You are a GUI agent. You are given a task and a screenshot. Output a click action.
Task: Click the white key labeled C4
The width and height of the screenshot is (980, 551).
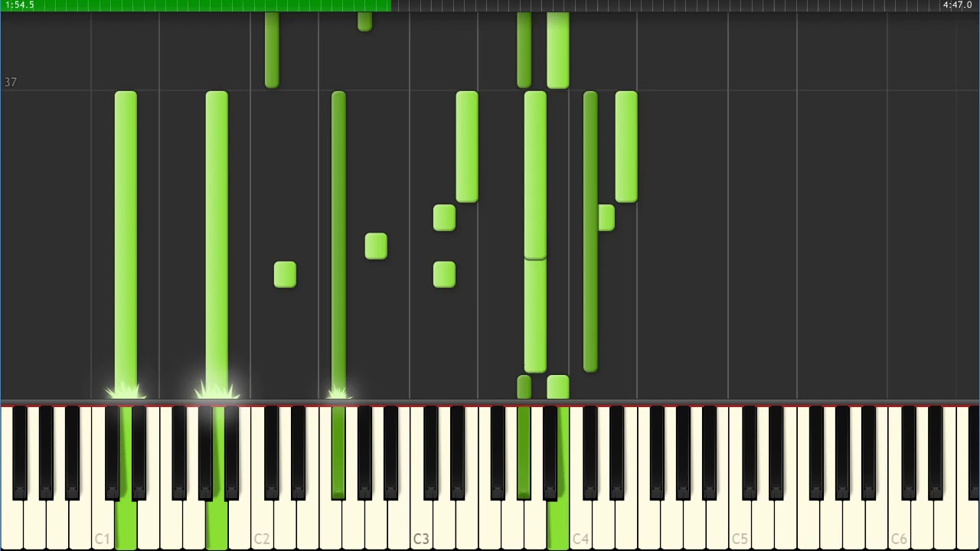(x=580, y=520)
